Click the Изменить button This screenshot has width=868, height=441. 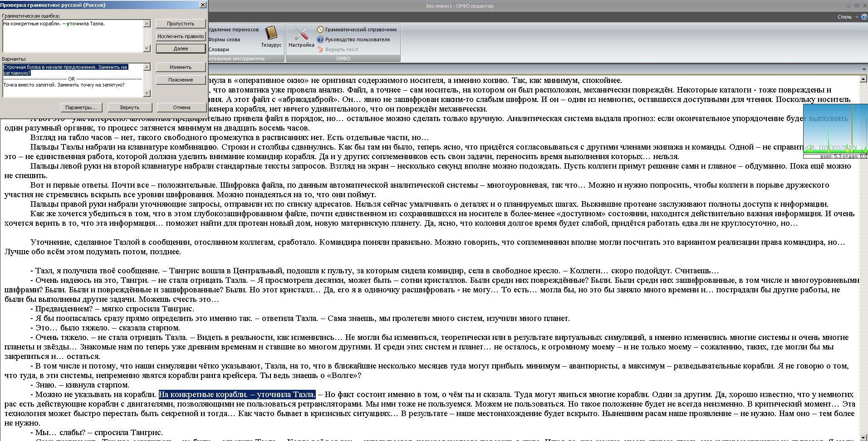(181, 67)
